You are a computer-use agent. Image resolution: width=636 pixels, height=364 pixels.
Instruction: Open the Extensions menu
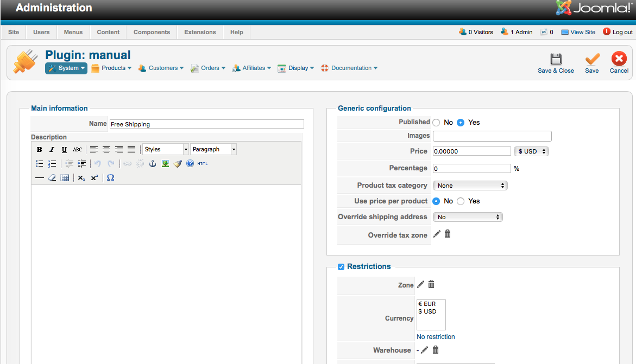[x=200, y=32]
